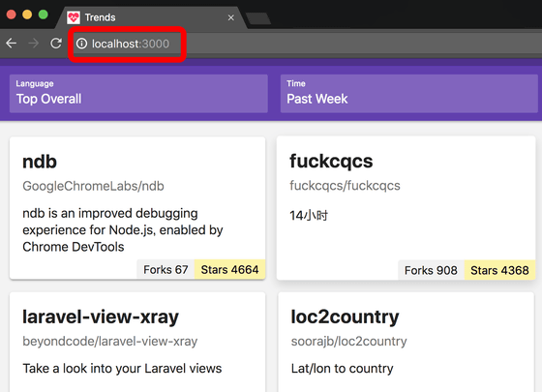The width and height of the screenshot is (542, 392).
Task: Click the 14小时 description text
Action: (309, 215)
